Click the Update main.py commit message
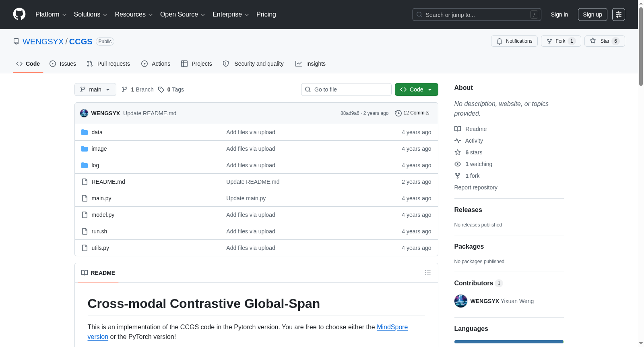 (246, 198)
